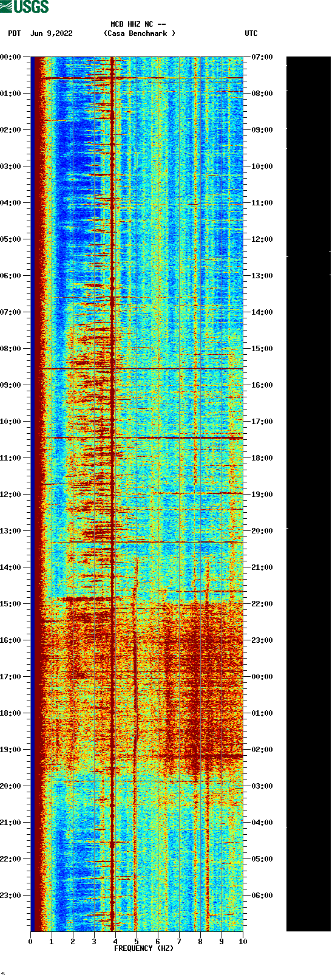Viewport: 335px width, 980px height.
Task: Click the 02:00 tick on the UTC axis
Action: (x=262, y=749)
